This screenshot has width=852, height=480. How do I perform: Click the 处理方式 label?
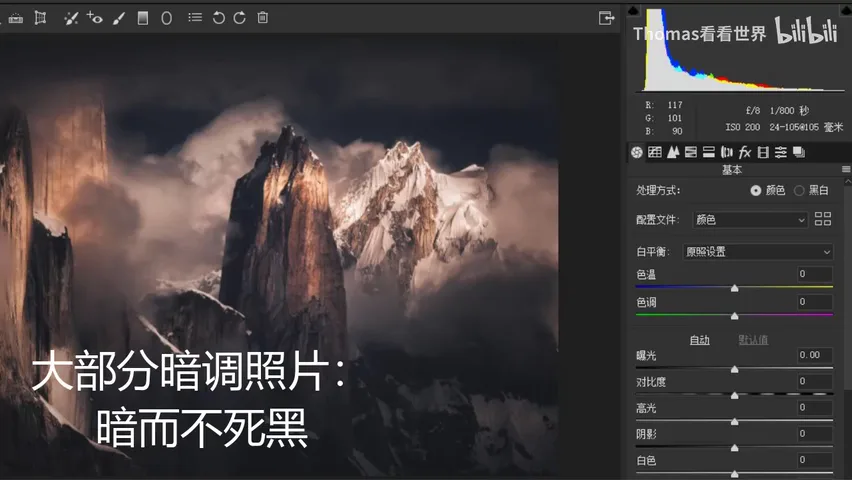pyautogui.click(x=658, y=190)
